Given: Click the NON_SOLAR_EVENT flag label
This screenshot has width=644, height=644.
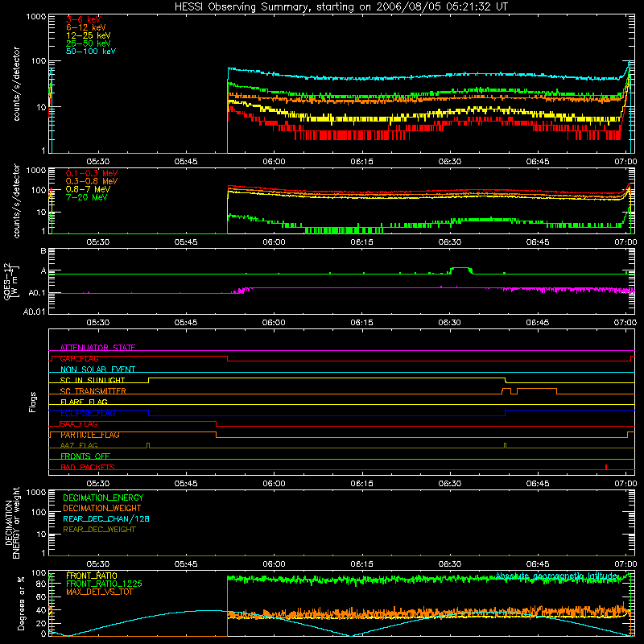Looking at the screenshot, I should (x=97, y=369).
